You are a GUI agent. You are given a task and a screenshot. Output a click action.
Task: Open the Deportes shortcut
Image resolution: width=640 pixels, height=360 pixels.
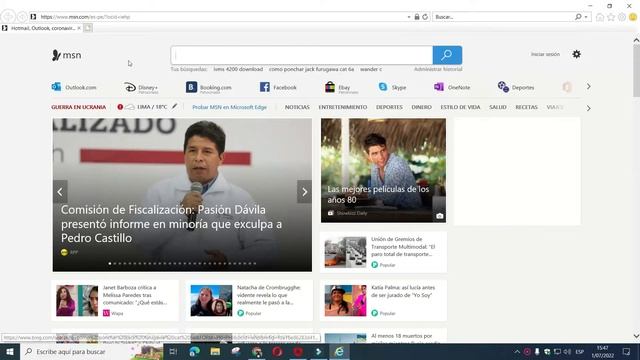(x=516, y=87)
